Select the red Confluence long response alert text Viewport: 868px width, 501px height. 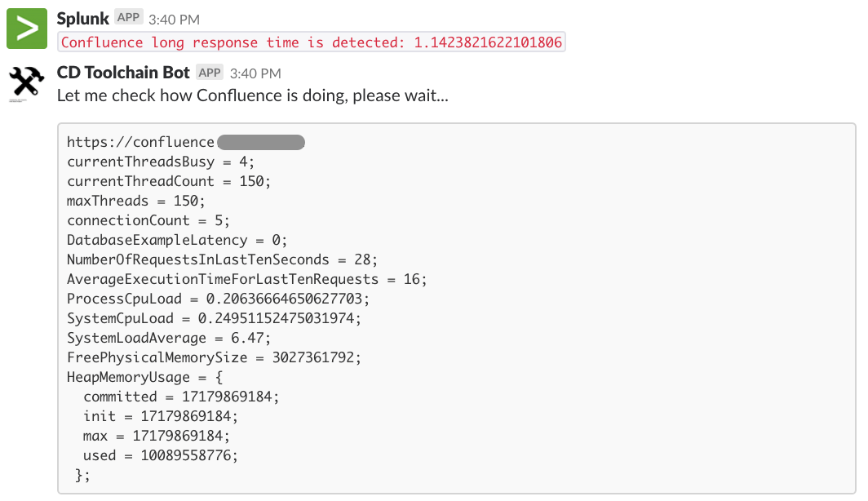pyautogui.click(x=309, y=42)
